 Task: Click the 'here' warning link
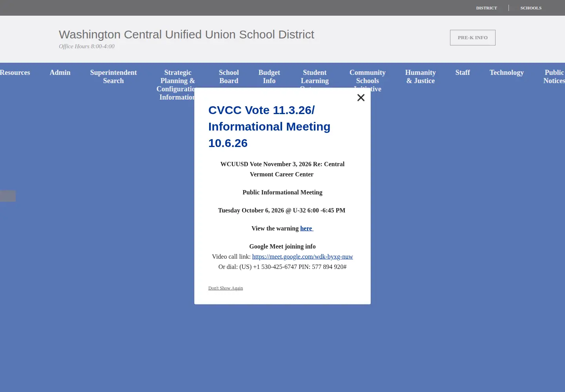click(306, 229)
